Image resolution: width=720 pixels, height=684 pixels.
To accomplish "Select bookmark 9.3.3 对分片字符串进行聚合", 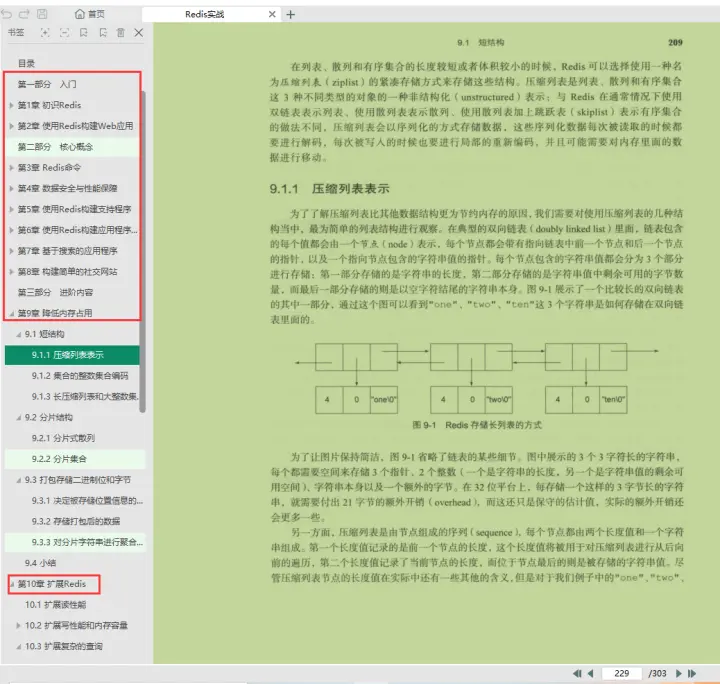I will [x=87, y=542].
